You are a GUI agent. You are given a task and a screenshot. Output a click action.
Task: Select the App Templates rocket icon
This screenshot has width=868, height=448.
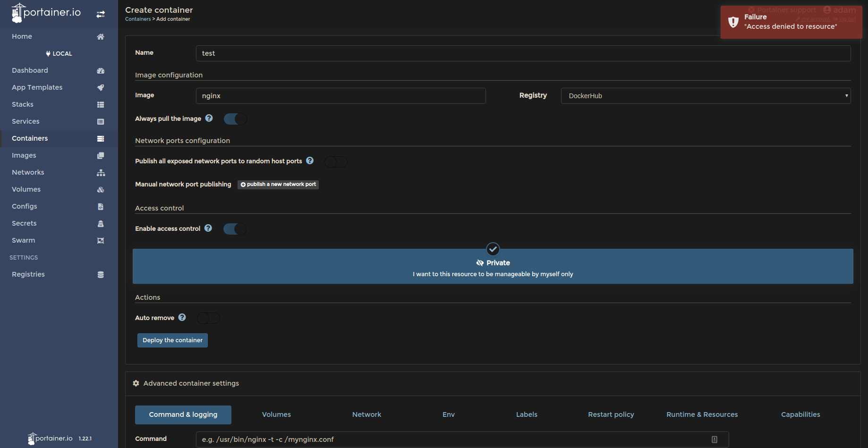pos(101,87)
